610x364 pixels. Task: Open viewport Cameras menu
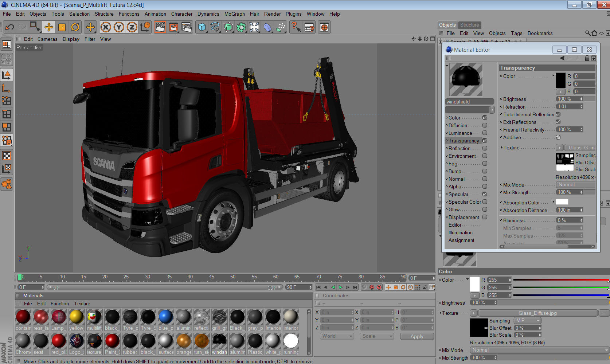pos(47,39)
